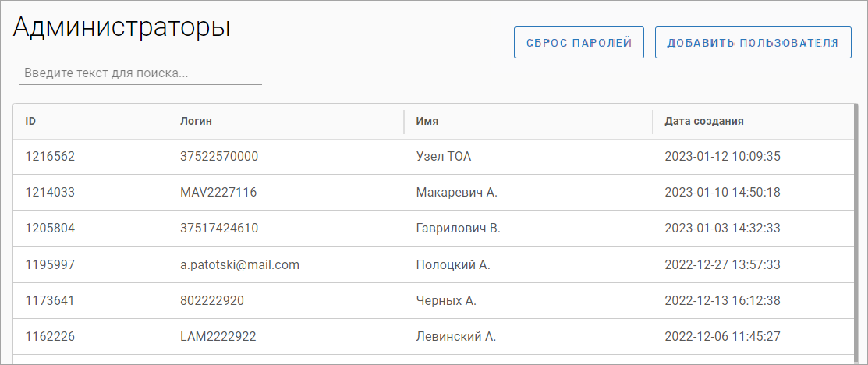Sort by Дата создания column header
868x365 pixels.
703,121
